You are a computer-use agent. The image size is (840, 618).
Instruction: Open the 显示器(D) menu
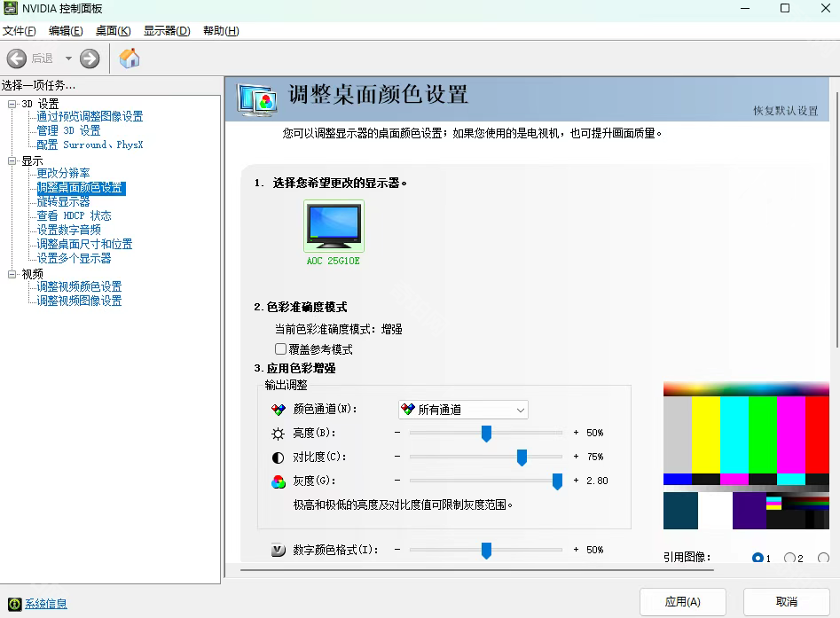pyautogui.click(x=167, y=31)
